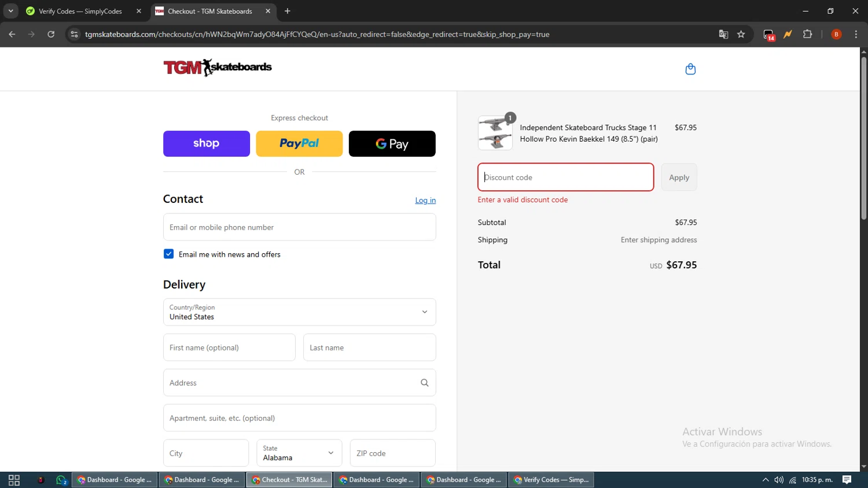Open the site information icon in address bar
Screen dimensions: 868x488
pos(74,34)
